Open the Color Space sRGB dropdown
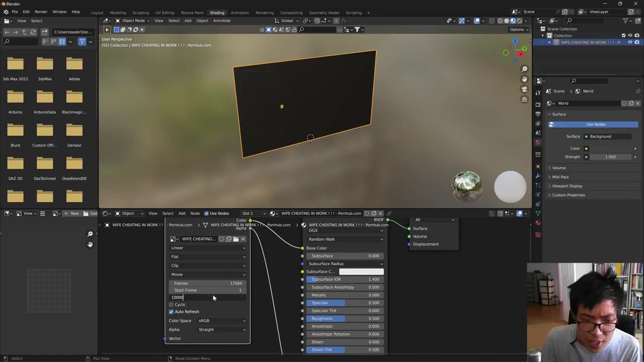Image resolution: width=644 pixels, height=362 pixels. pos(222,321)
